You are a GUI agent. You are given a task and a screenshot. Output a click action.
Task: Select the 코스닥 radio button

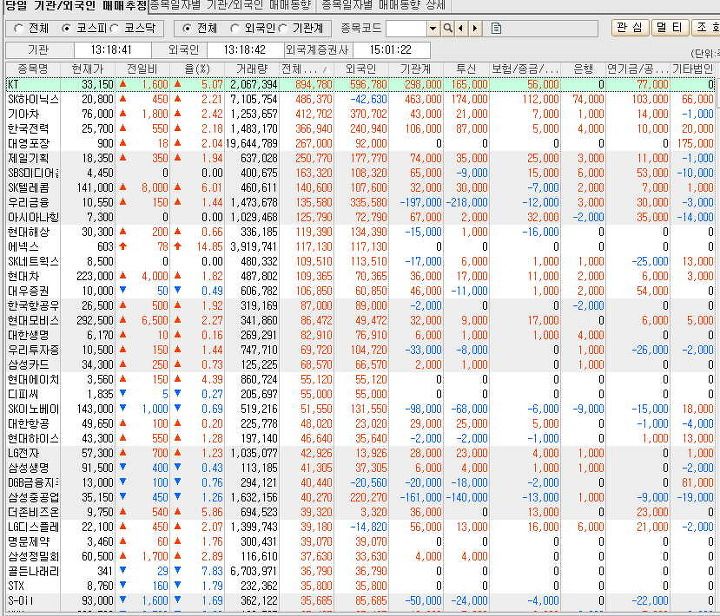(x=114, y=28)
